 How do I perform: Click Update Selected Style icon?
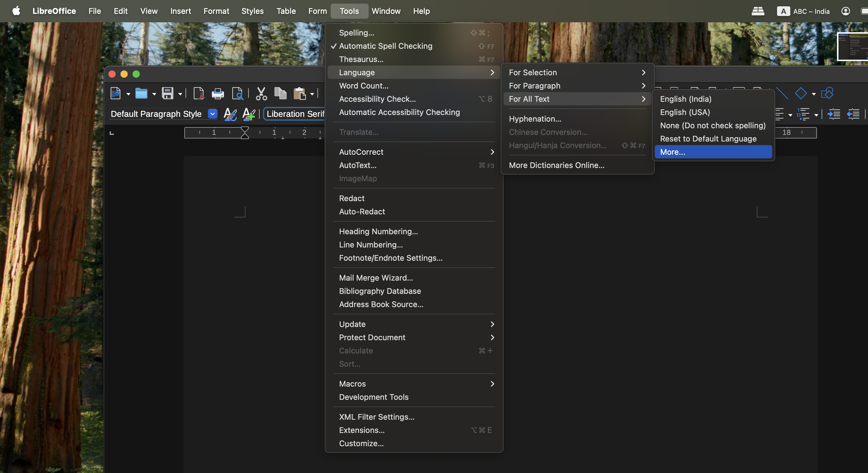click(x=230, y=114)
